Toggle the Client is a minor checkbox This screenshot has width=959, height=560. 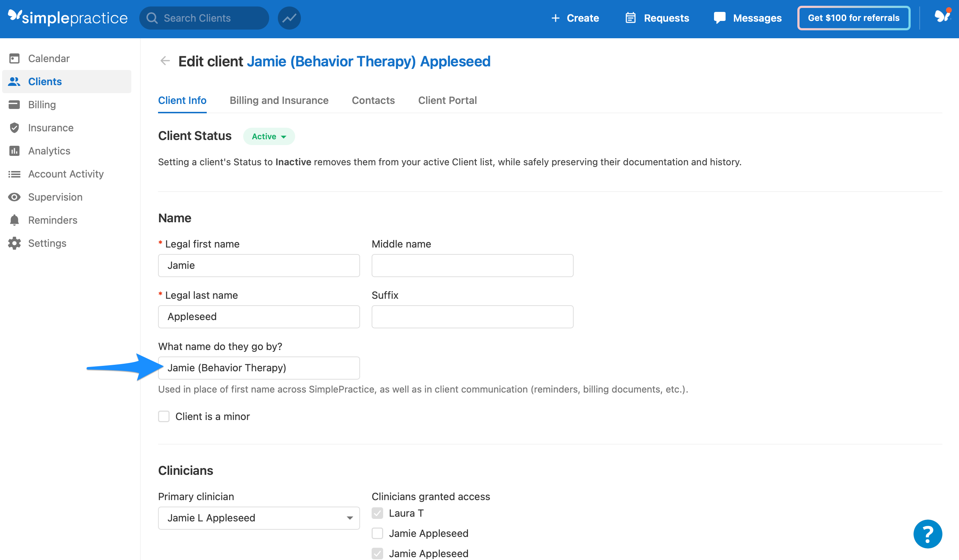(x=164, y=416)
